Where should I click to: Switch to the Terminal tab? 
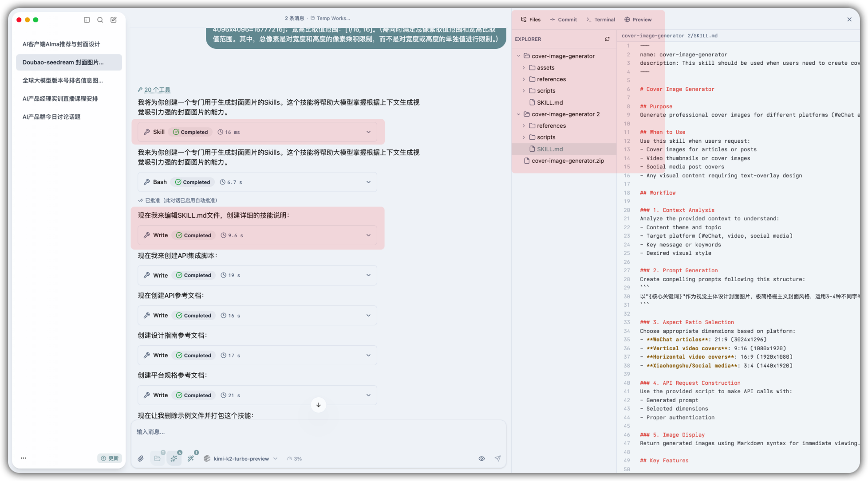[601, 20]
